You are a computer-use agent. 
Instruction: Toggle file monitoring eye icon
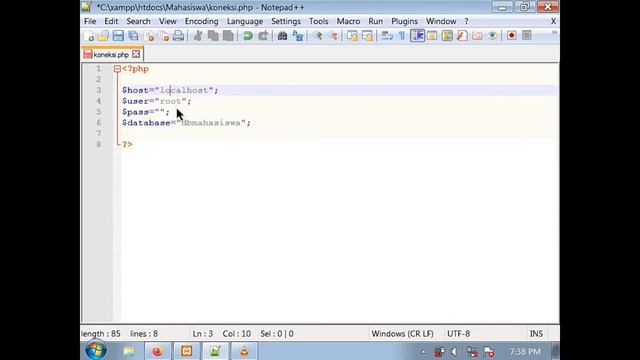[492, 36]
